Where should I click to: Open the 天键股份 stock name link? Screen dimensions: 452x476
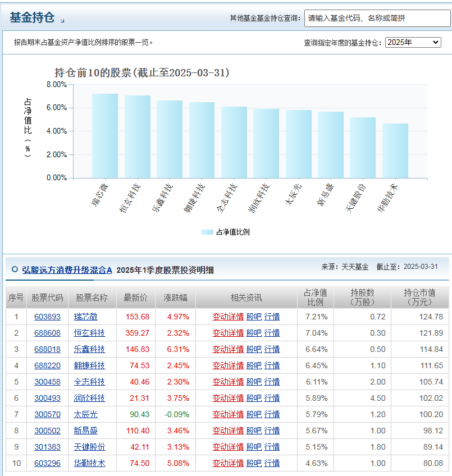[x=90, y=447]
